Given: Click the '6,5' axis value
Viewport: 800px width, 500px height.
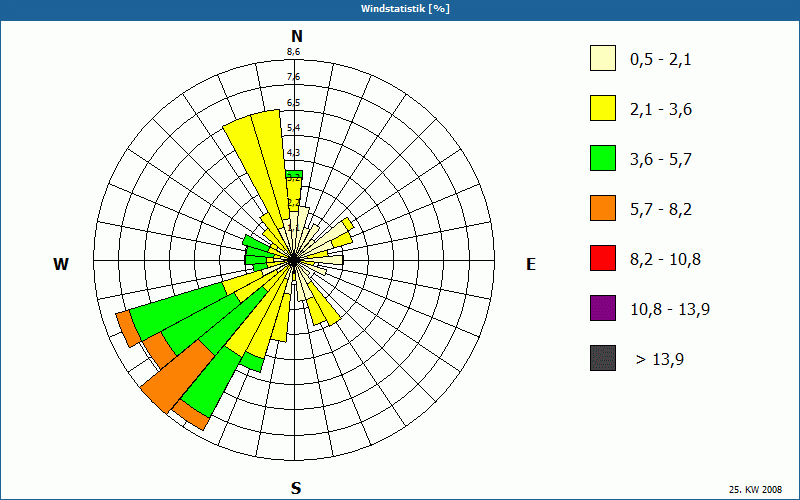Looking at the screenshot, I should coord(293,103).
